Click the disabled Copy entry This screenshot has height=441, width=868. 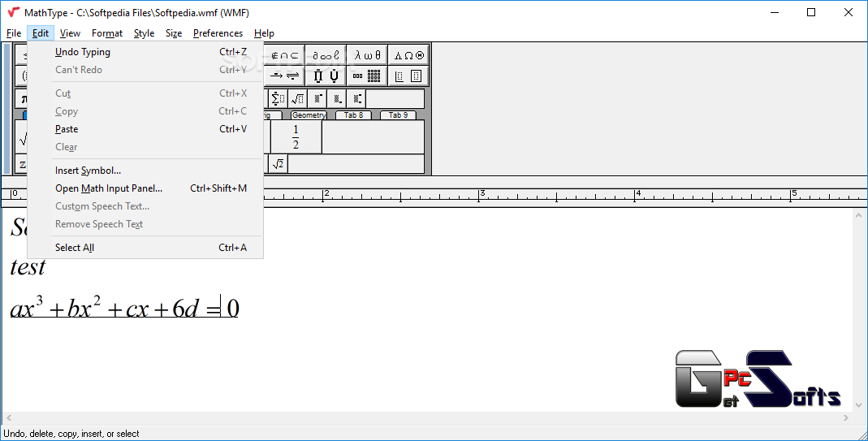point(145,111)
